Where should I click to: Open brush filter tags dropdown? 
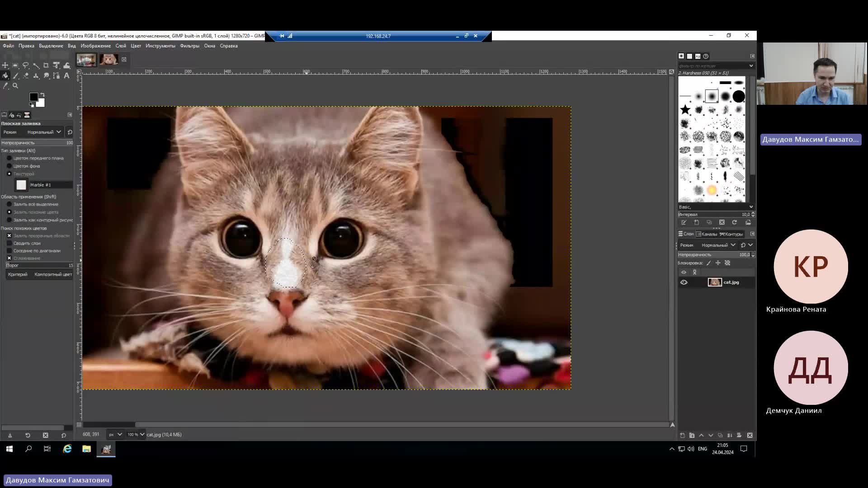coord(751,66)
